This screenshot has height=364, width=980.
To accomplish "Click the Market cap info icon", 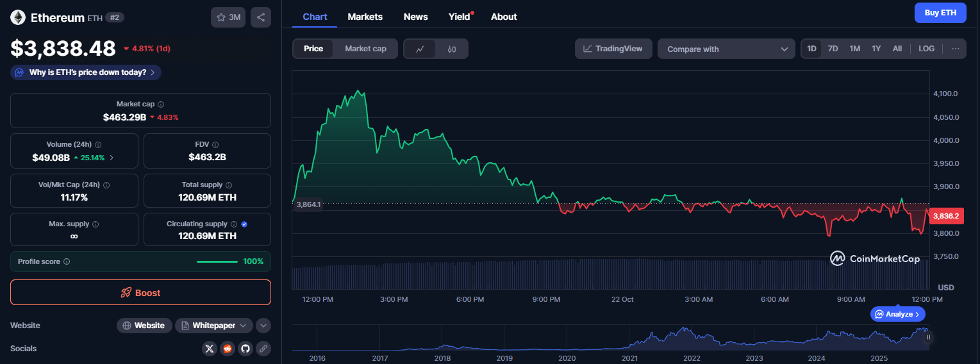I will pyautogui.click(x=161, y=104).
